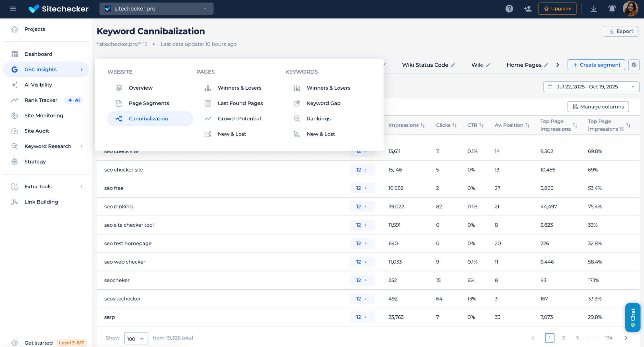This screenshot has height=347, width=644.
Task: Change rows shown from 100 dropdown
Action: (136, 338)
